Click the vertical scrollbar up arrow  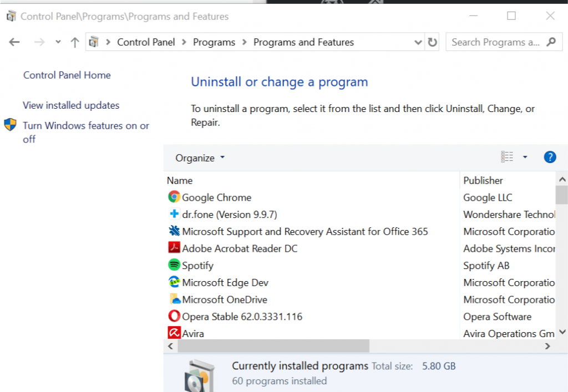click(x=562, y=179)
